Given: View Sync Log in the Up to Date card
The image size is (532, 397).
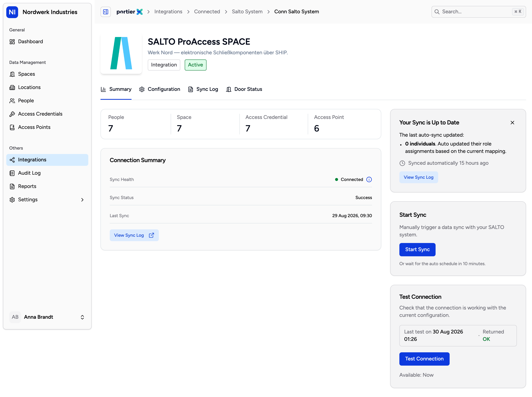Looking at the screenshot, I should (x=419, y=177).
